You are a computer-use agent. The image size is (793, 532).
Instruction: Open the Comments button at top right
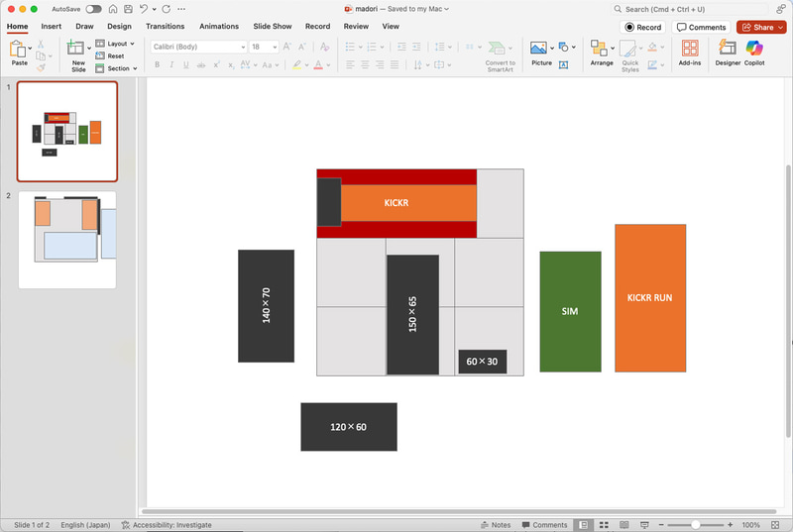701,28
